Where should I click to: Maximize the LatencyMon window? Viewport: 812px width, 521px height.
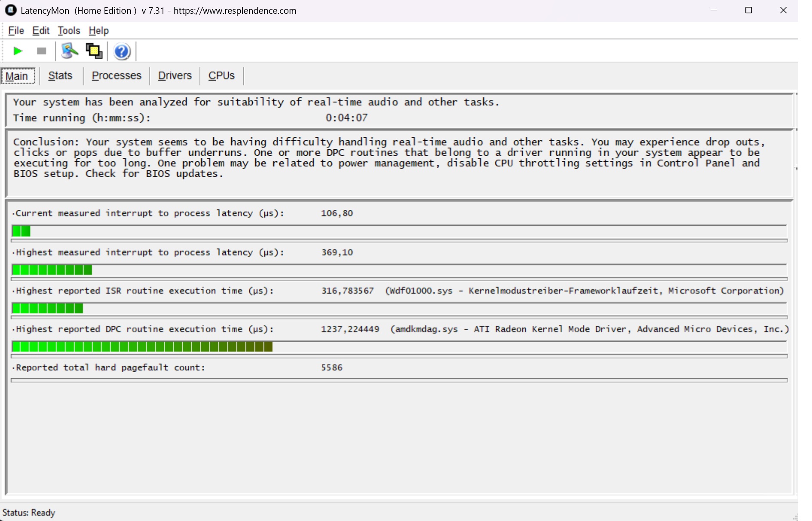point(748,10)
